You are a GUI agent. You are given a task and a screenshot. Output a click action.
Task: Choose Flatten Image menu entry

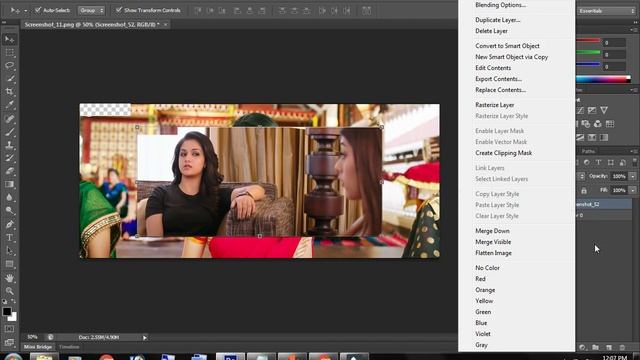point(493,253)
